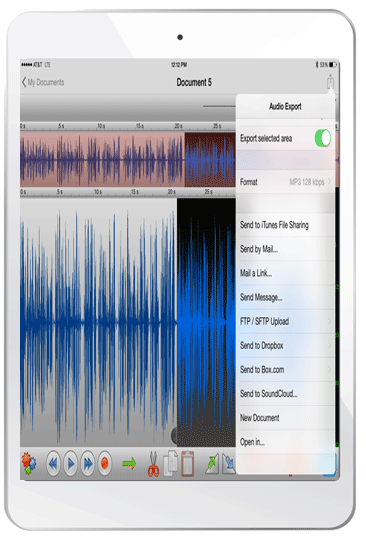
Task: Click the 10 s mark on upper ruler
Action: (x=101, y=126)
